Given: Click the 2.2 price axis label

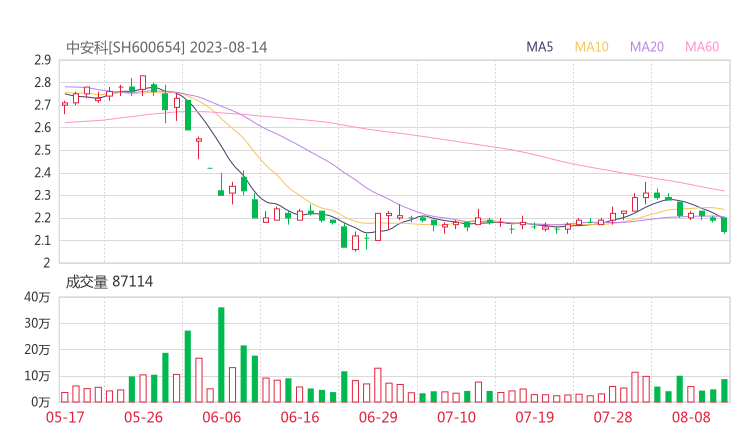Looking at the screenshot, I should 42,218.
